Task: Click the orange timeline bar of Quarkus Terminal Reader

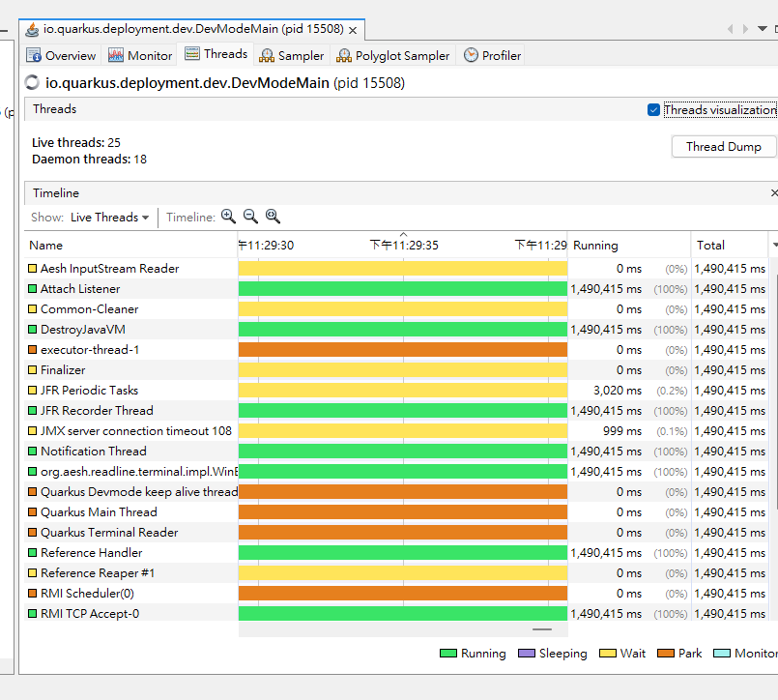Action: (402, 532)
